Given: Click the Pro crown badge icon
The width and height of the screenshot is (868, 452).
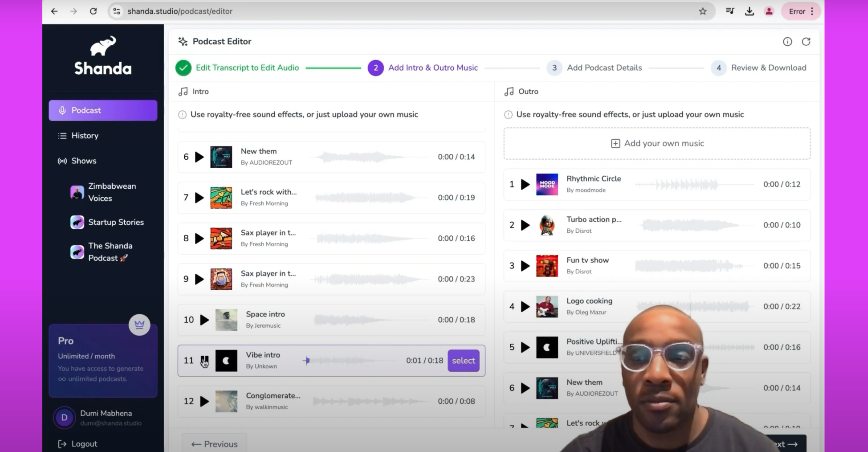Looking at the screenshot, I should (x=139, y=325).
